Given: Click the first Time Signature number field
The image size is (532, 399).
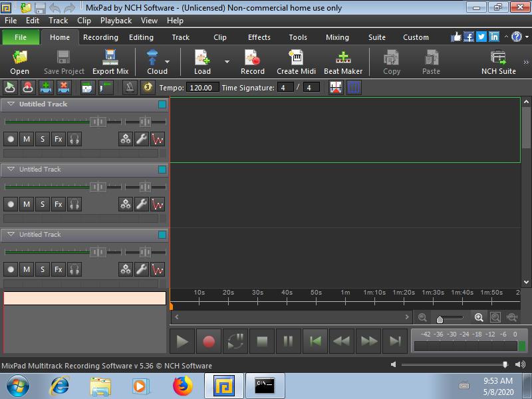Looking at the screenshot, I should (x=285, y=88).
